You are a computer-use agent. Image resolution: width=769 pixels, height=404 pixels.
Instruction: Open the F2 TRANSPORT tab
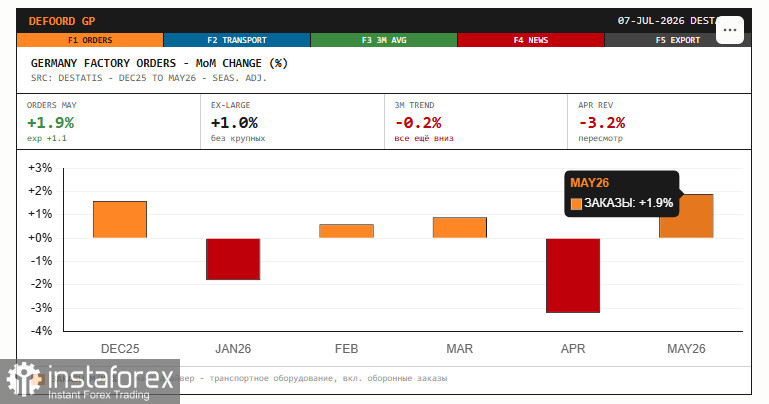(237, 40)
